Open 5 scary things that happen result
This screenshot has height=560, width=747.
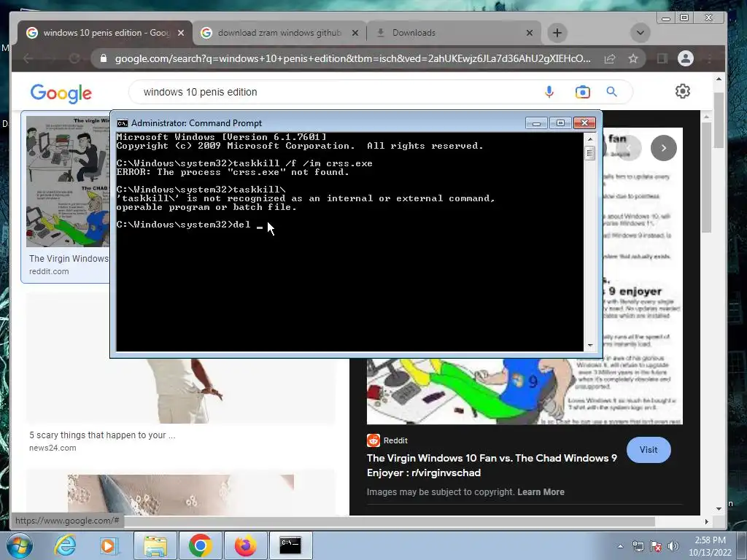pos(102,435)
